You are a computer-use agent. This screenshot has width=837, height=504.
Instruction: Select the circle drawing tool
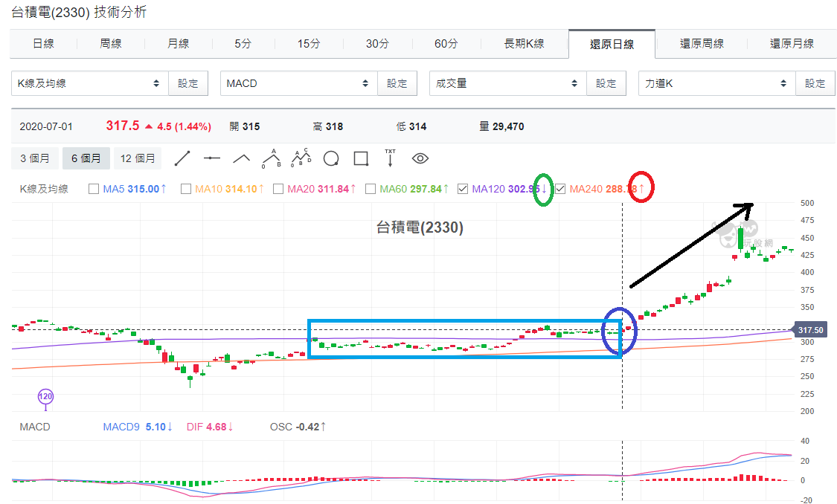(331, 158)
